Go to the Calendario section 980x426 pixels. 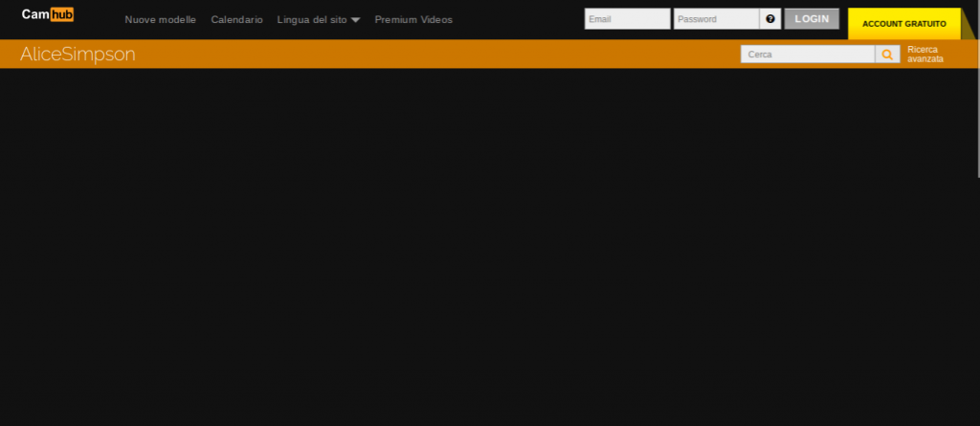(x=236, y=20)
